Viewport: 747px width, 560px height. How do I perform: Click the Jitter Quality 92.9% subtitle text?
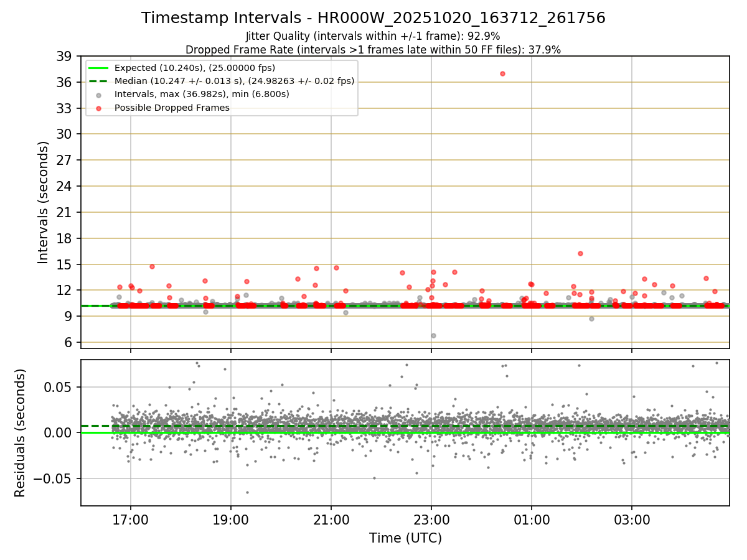click(x=373, y=36)
